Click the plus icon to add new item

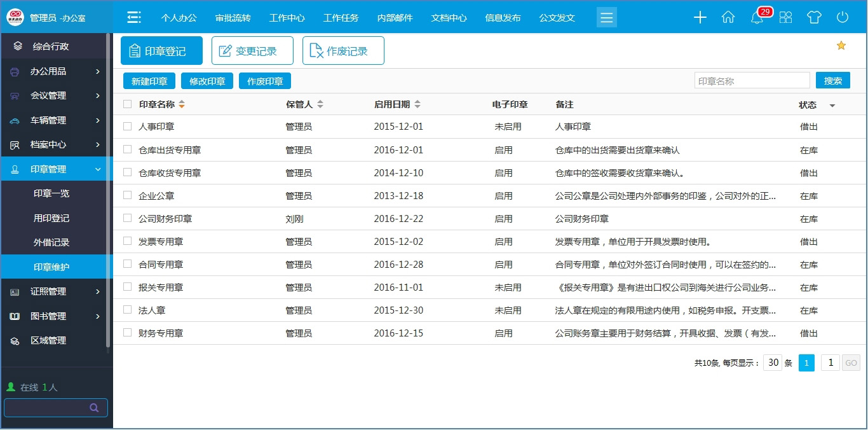pos(700,18)
